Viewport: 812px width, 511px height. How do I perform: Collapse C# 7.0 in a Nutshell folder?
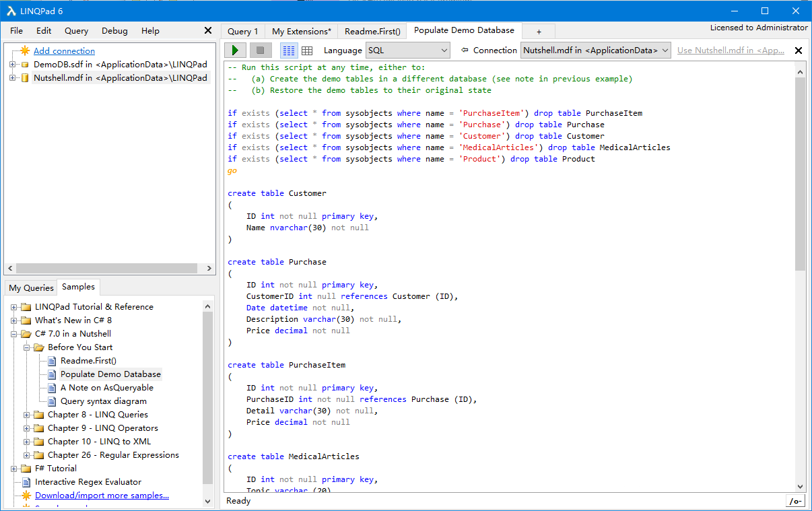click(x=14, y=334)
